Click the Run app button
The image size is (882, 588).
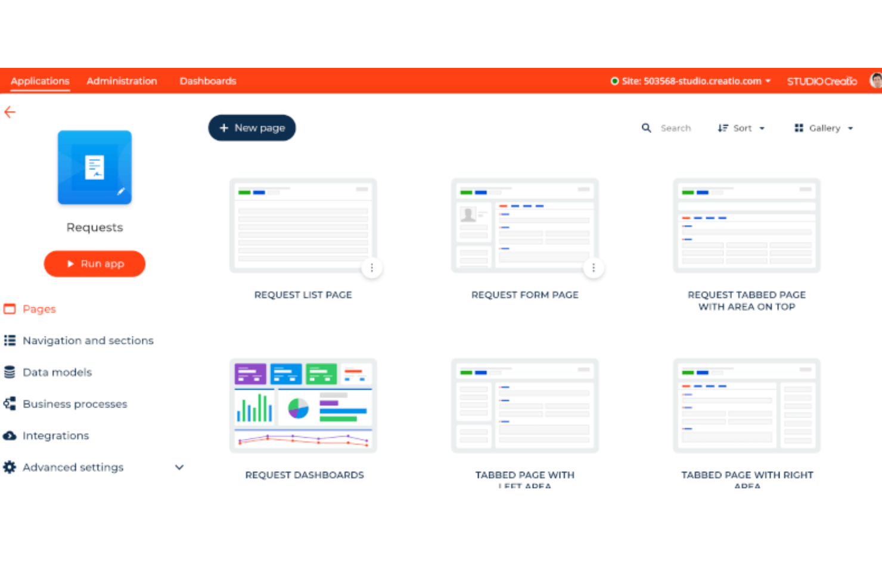pyautogui.click(x=94, y=263)
